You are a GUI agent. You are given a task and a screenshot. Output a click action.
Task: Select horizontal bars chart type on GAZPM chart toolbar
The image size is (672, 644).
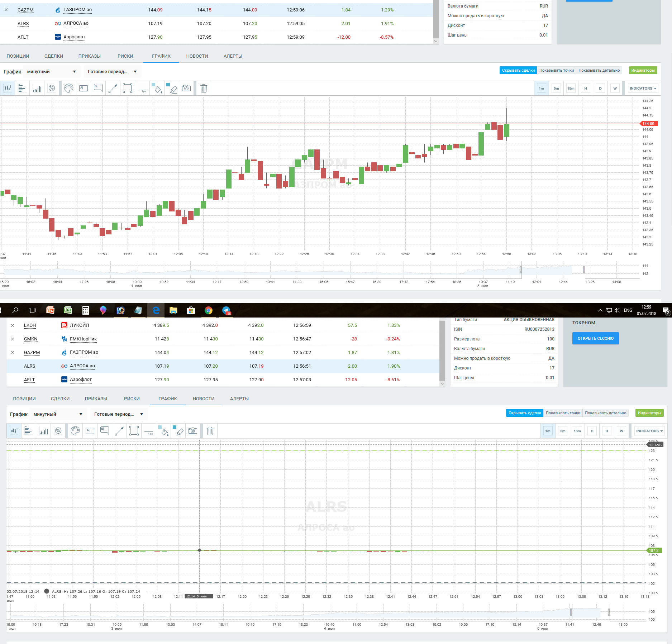22,88
